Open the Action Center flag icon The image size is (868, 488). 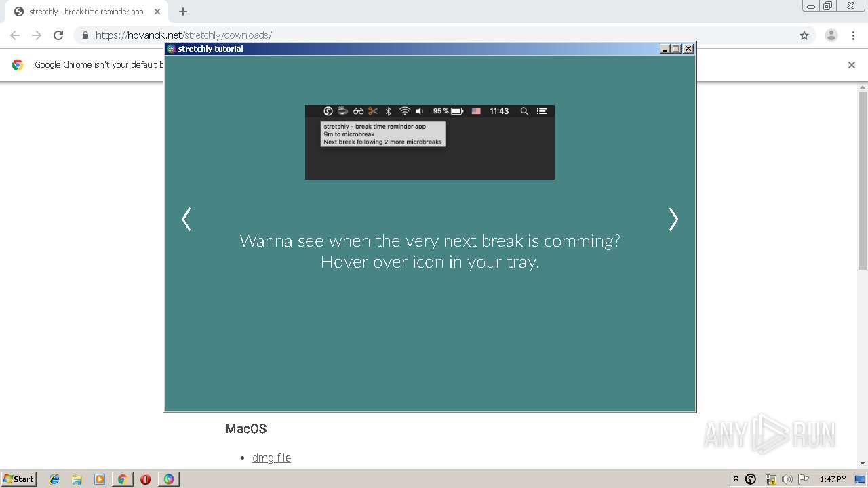[x=803, y=479]
